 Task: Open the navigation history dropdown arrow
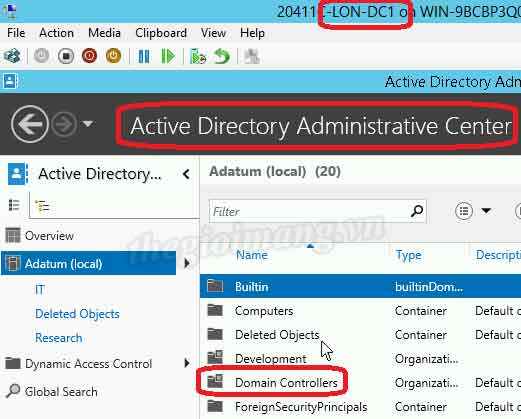tap(88, 124)
